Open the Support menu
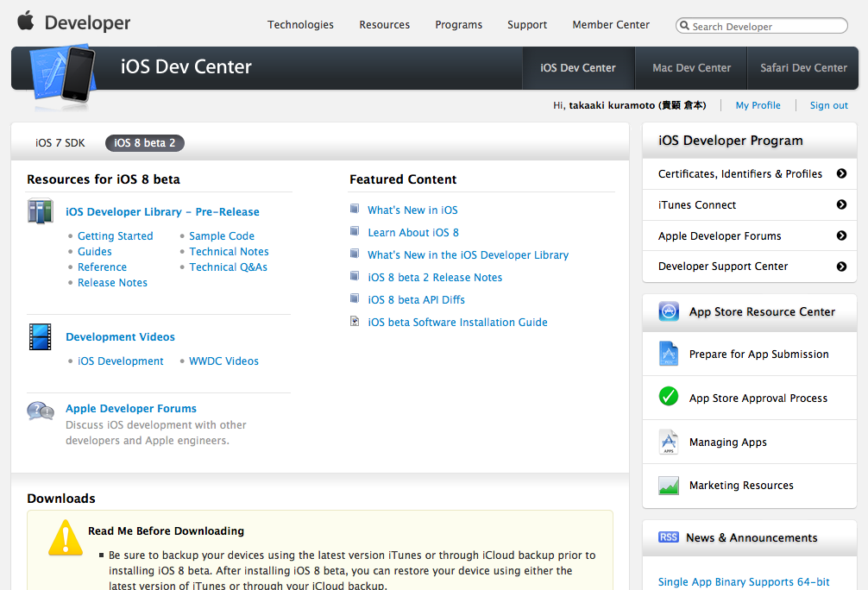This screenshot has width=868, height=590. [527, 25]
